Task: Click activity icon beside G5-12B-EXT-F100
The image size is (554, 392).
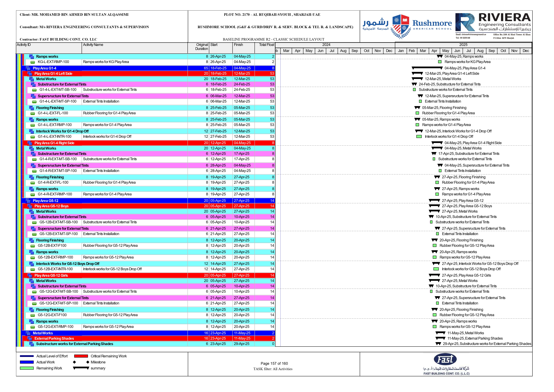Action: click(x=33, y=246)
